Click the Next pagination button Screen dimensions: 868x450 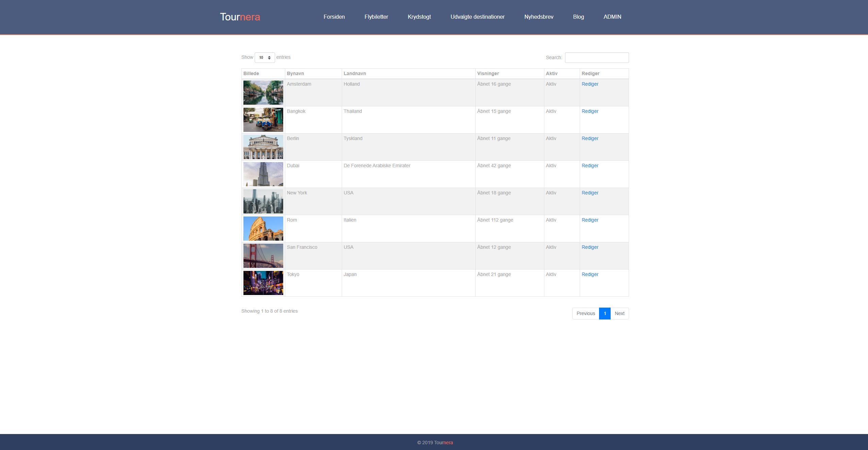[x=619, y=313]
